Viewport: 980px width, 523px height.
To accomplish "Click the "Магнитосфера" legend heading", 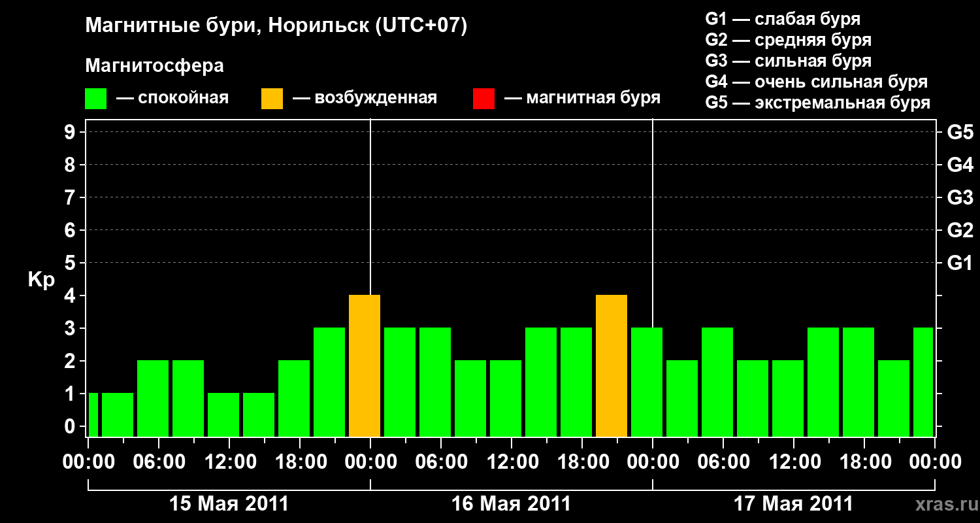I will (x=154, y=66).
